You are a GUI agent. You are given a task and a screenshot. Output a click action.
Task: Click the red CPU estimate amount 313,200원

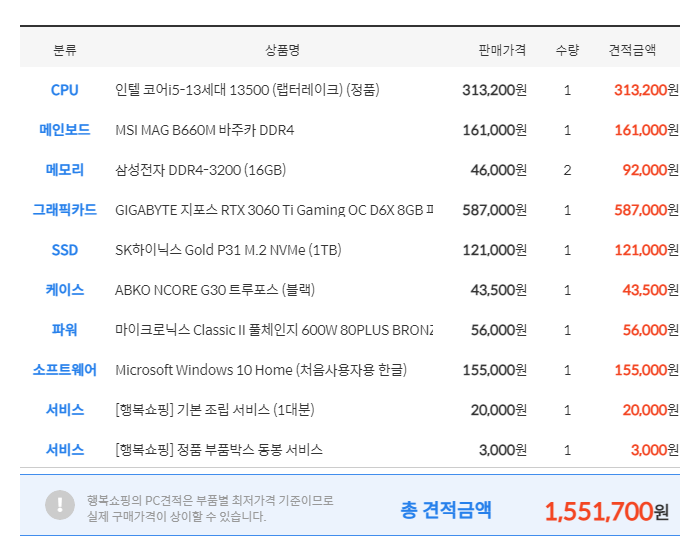646,90
